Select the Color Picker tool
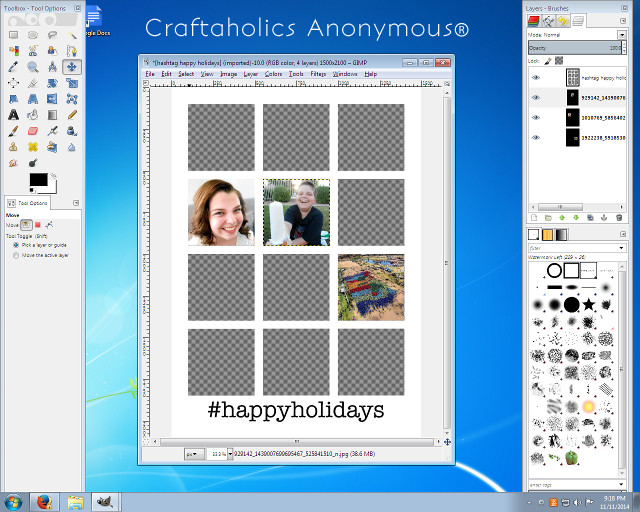Screen dimensions: 640x512 (x=13, y=67)
